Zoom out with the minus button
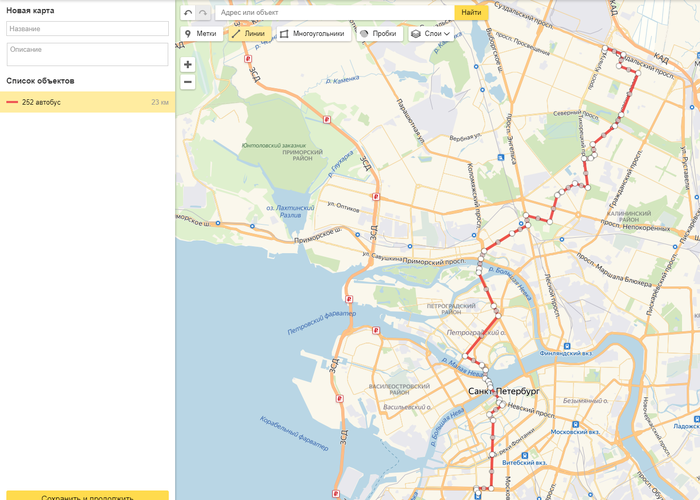Viewport: 700px width, 500px height. point(188,81)
